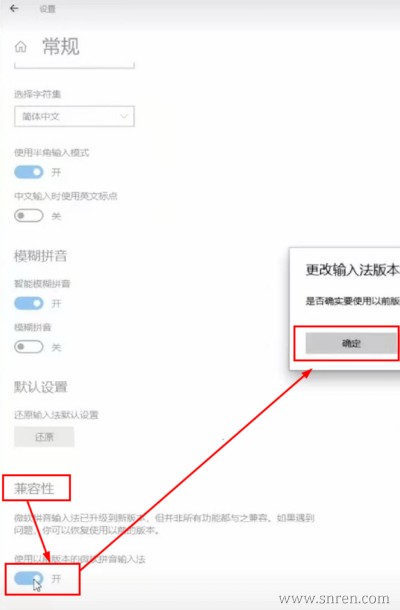The width and height of the screenshot is (400, 610).
Task: Click the 更改输入法版本 dialog title
Action: pyautogui.click(x=352, y=270)
